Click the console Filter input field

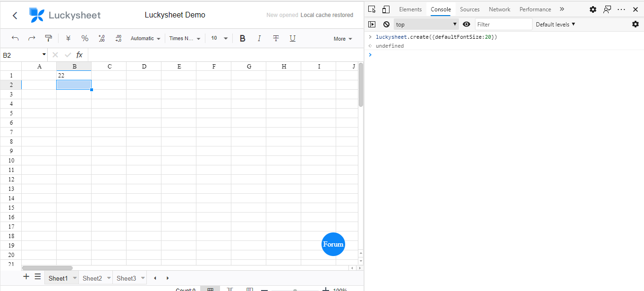[503, 24]
